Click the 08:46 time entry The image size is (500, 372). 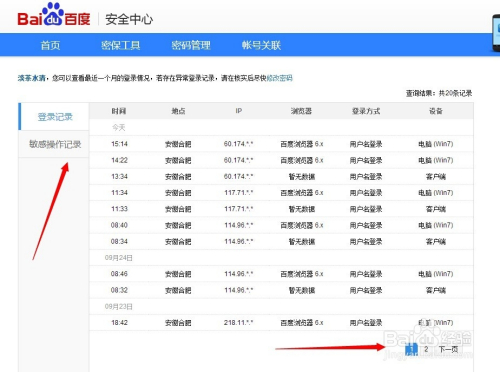pos(119,274)
